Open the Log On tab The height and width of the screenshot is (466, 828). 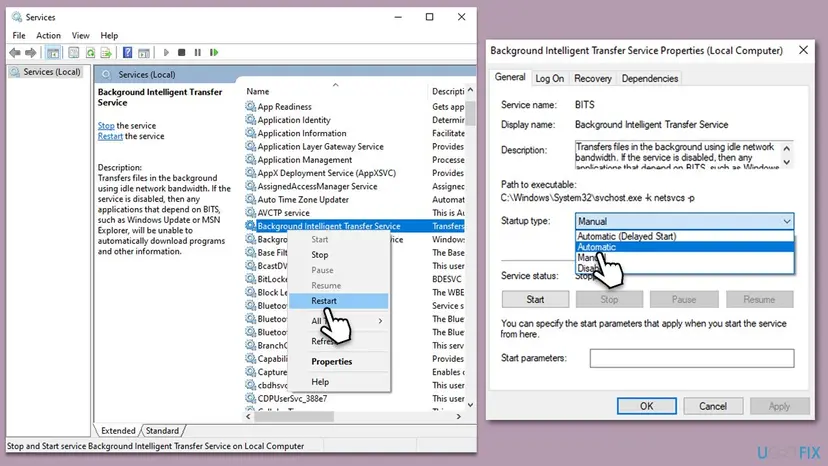550,78
